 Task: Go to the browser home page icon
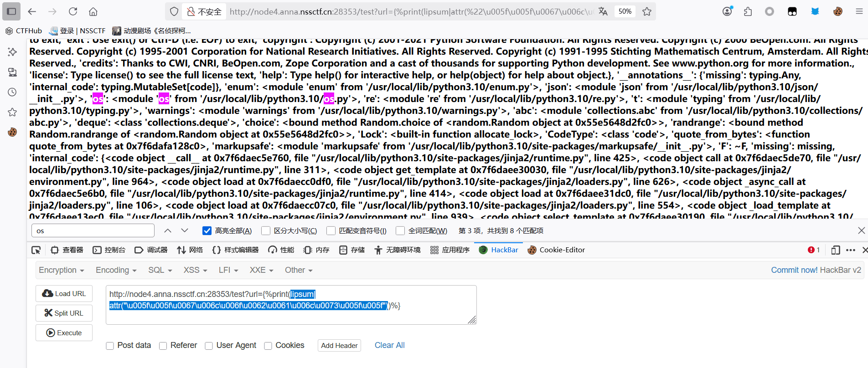pos(93,11)
